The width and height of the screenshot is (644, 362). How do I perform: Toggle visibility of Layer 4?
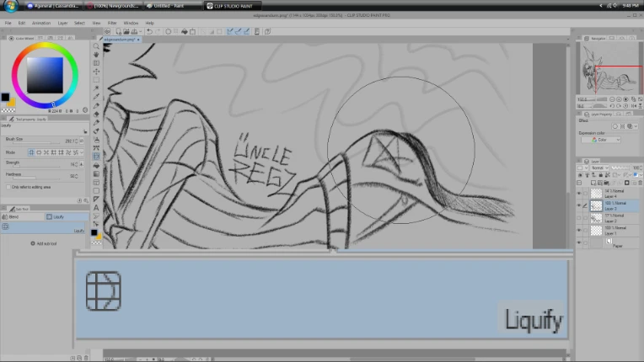pyautogui.click(x=579, y=194)
